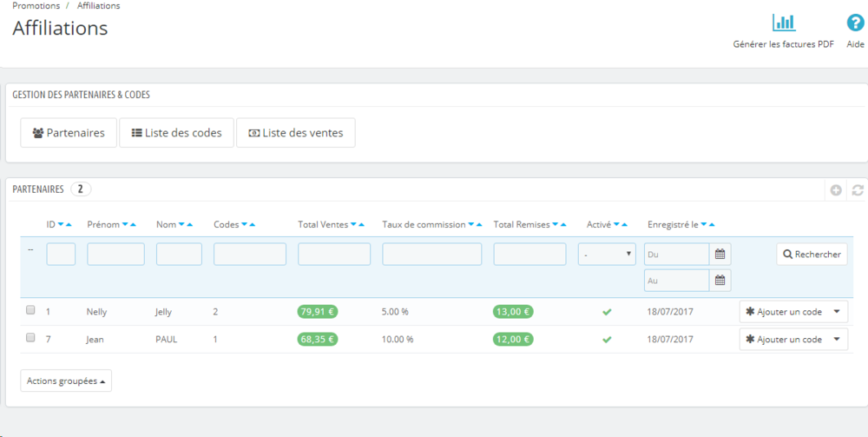Click Ajouter un code for Nelly
The image size is (868, 437).
tap(784, 312)
